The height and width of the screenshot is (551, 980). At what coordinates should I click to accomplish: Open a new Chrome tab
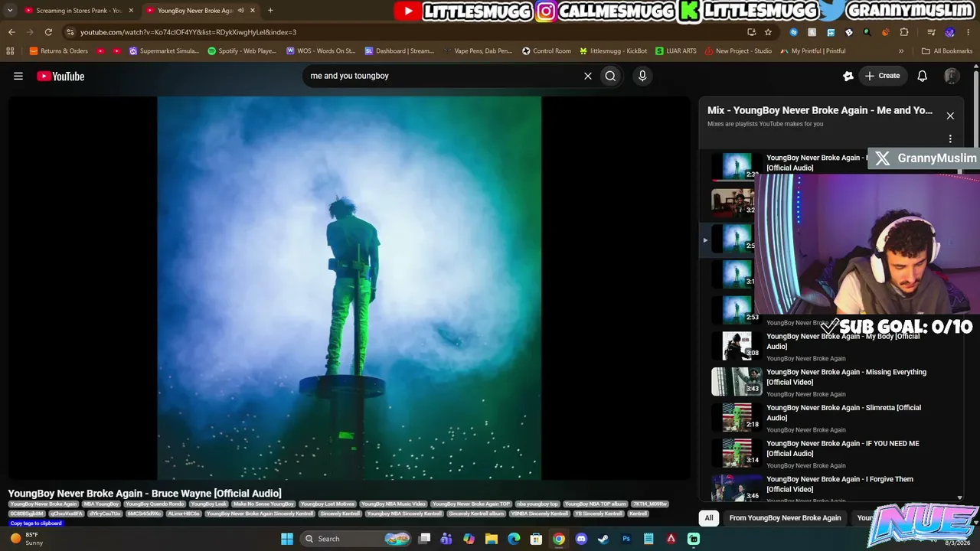(270, 11)
